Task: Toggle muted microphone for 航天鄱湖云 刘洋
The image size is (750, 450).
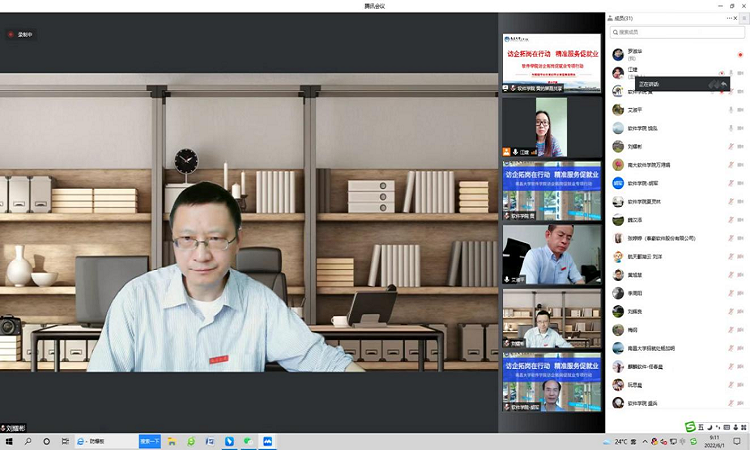Action: tap(731, 257)
